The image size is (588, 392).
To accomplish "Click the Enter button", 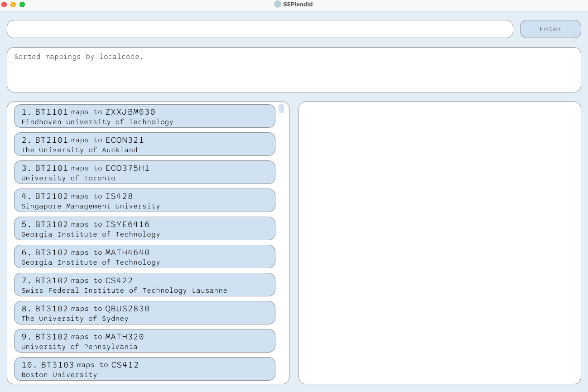I will pos(550,29).
